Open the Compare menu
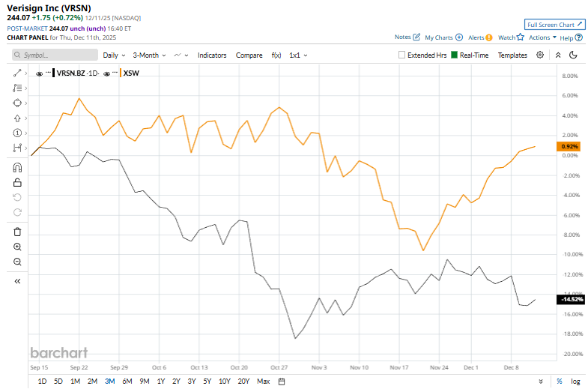The image size is (588, 392). tap(249, 55)
